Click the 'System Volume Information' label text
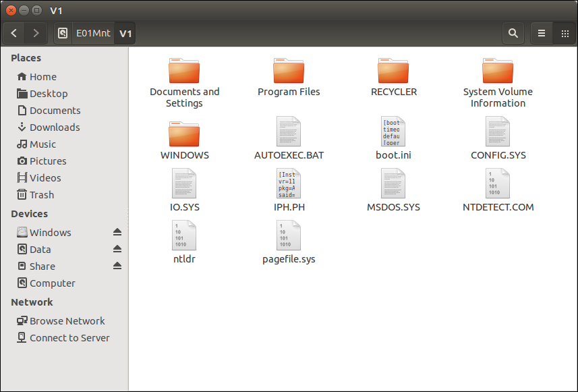Image resolution: width=578 pixels, height=392 pixels. point(498,97)
